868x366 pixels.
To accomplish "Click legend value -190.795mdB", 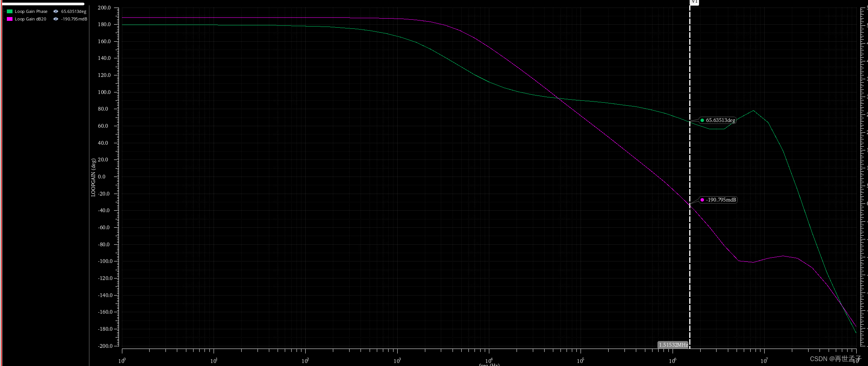I will [x=74, y=19].
